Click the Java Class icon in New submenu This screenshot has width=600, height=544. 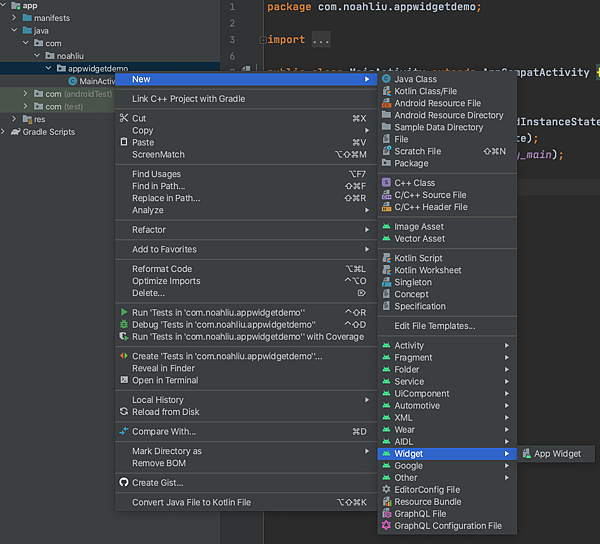point(386,79)
